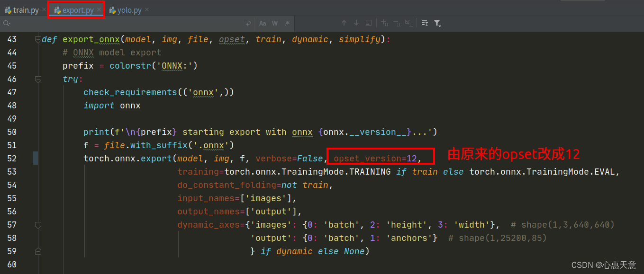
Task: Click the '# ONNX model export' comment
Action: [112, 53]
